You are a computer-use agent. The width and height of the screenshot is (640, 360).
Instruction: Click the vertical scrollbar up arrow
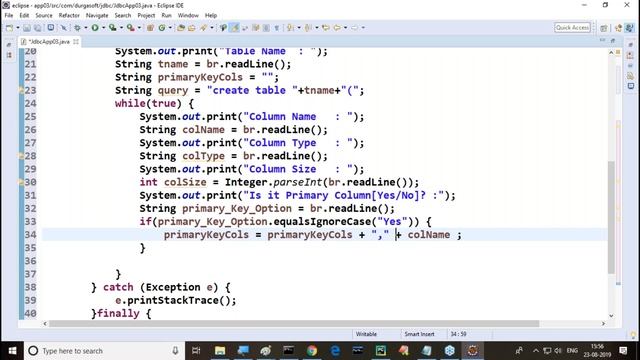point(611,52)
